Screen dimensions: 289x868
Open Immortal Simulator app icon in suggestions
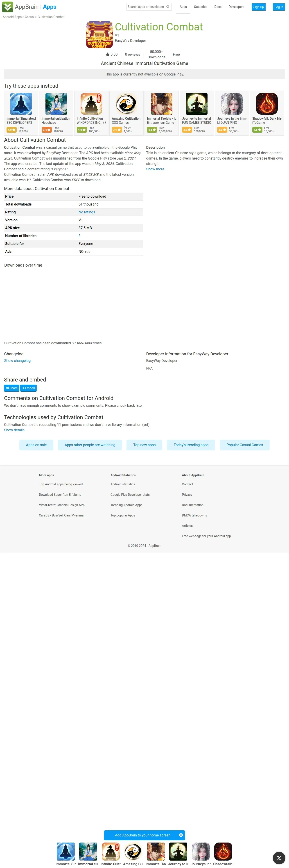tap(21, 104)
